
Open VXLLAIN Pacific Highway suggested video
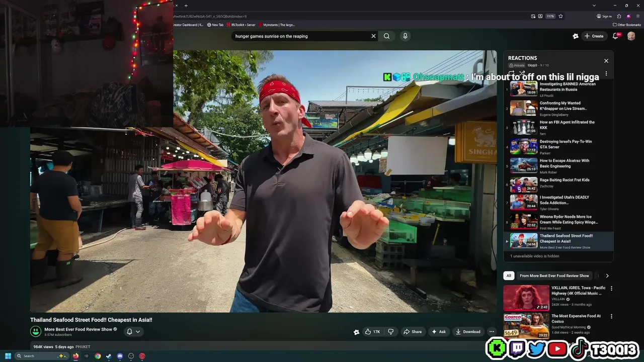pos(554,298)
